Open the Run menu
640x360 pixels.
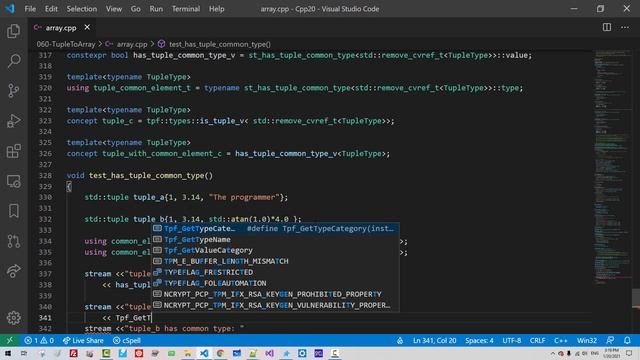pyautogui.click(x=156, y=9)
